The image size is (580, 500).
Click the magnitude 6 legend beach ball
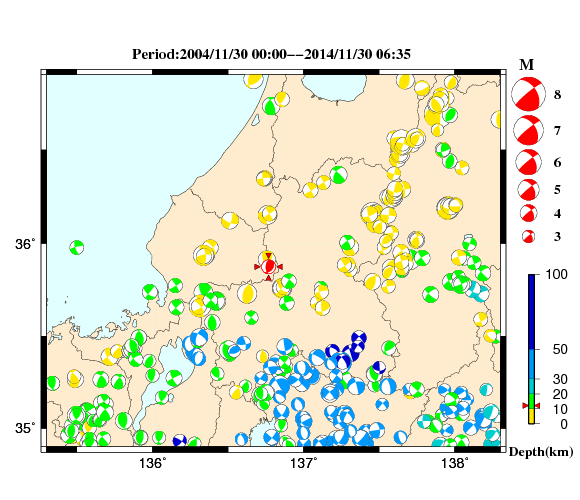coord(528,162)
